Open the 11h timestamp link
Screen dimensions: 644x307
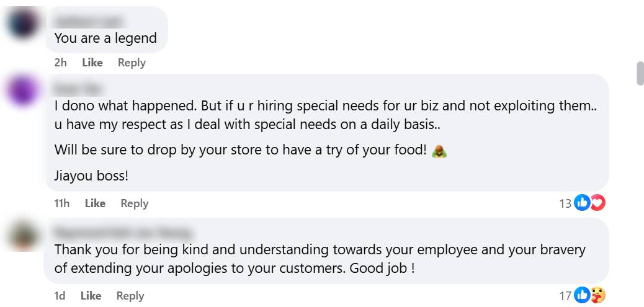[x=61, y=203]
